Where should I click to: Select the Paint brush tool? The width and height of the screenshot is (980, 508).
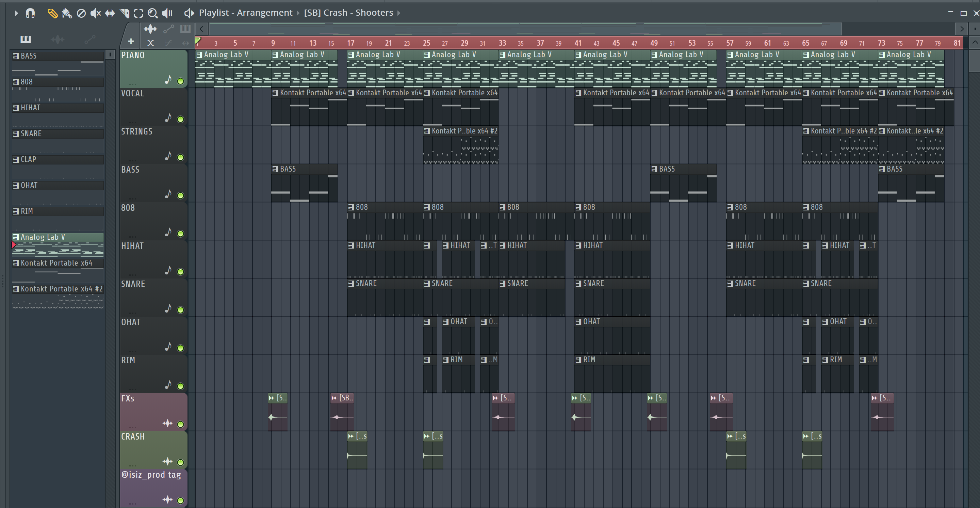(67, 13)
